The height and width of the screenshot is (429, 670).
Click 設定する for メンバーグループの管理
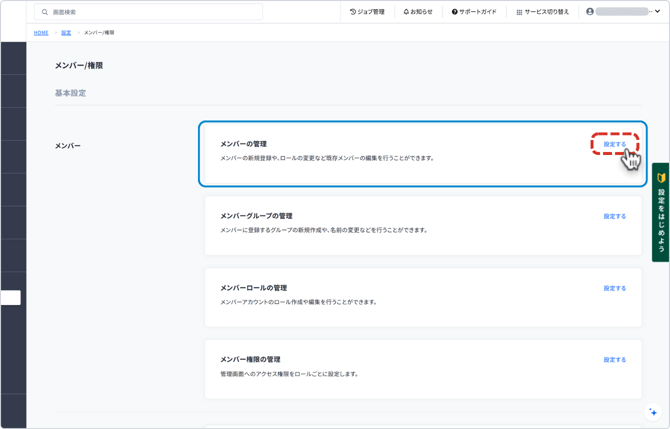click(x=614, y=216)
